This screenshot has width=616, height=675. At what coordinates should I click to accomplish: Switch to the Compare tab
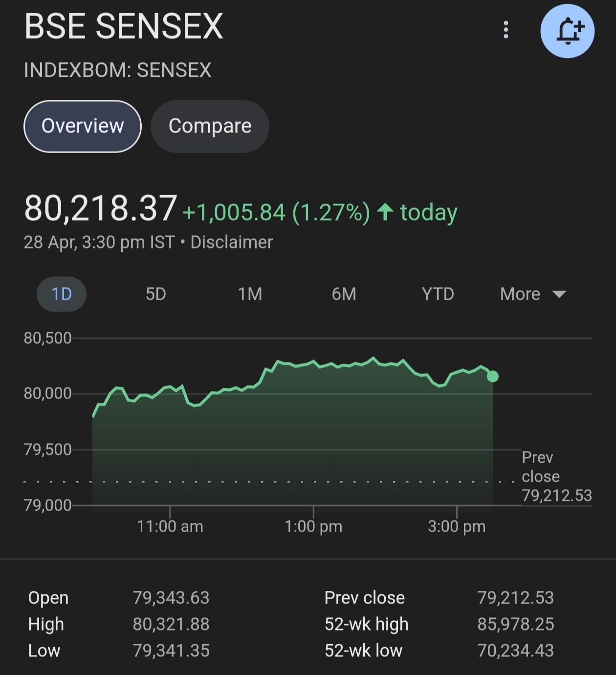click(210, 126)
